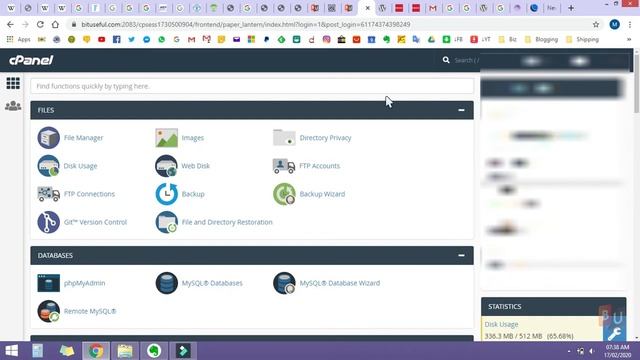640x360 pixels.
Task: Open the Backup Wizard icon
Action: (284, 194)
